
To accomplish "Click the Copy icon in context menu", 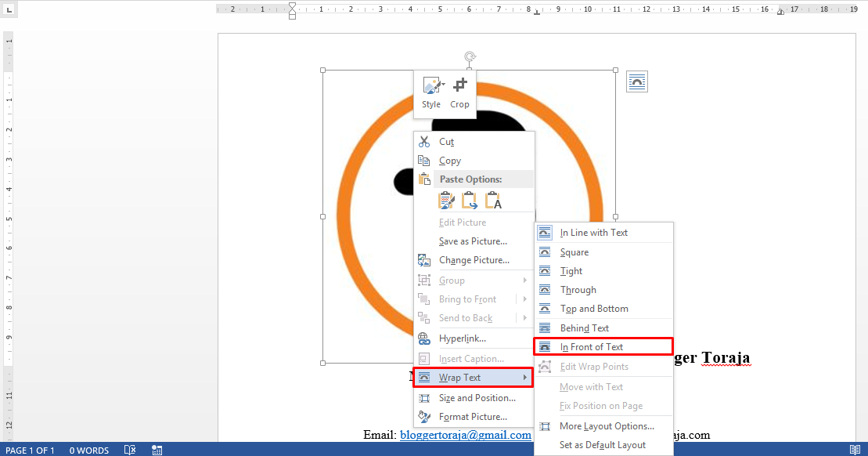I will click(x=424, y=161).
